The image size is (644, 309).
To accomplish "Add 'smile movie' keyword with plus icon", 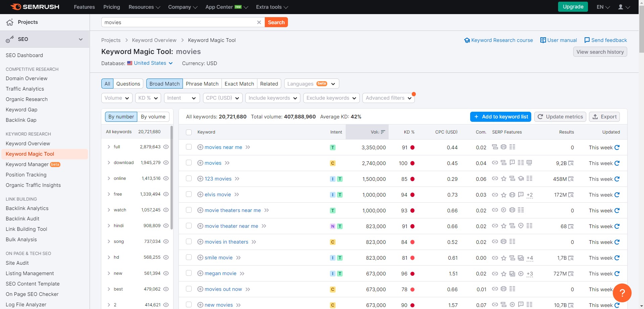I will pos(200,258).
